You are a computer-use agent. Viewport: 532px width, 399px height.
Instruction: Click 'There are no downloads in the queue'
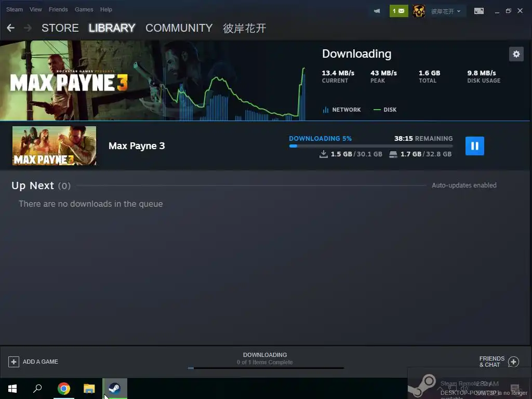tap(90, 204)
